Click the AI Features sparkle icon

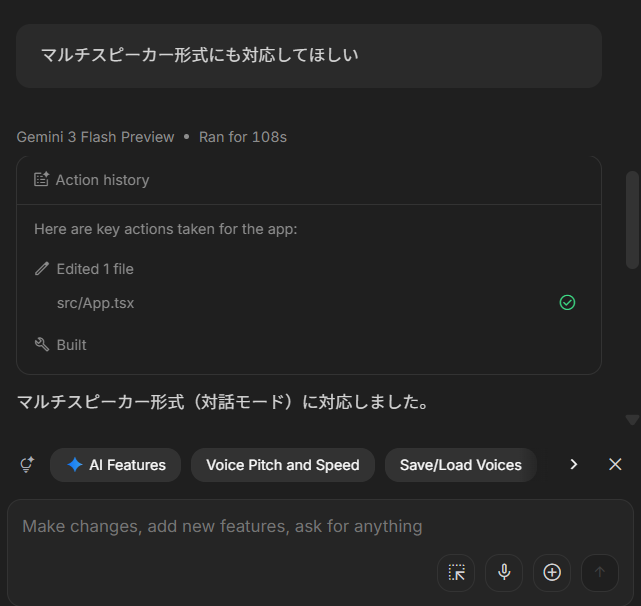tap(75, 465)
